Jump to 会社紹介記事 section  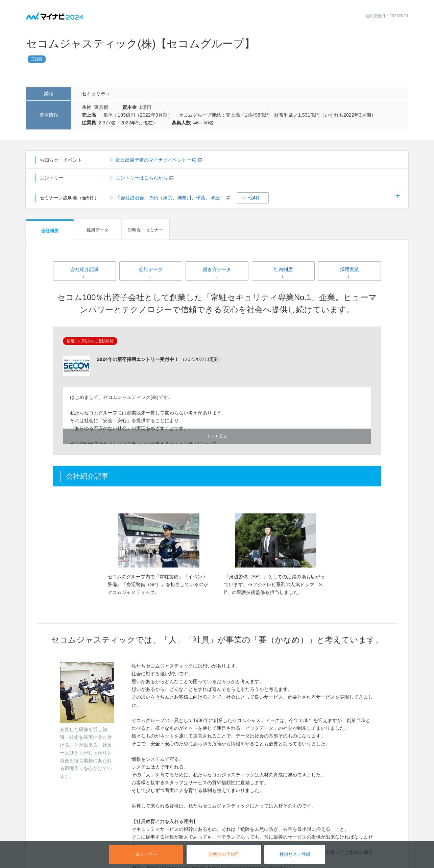coord(85,271)
